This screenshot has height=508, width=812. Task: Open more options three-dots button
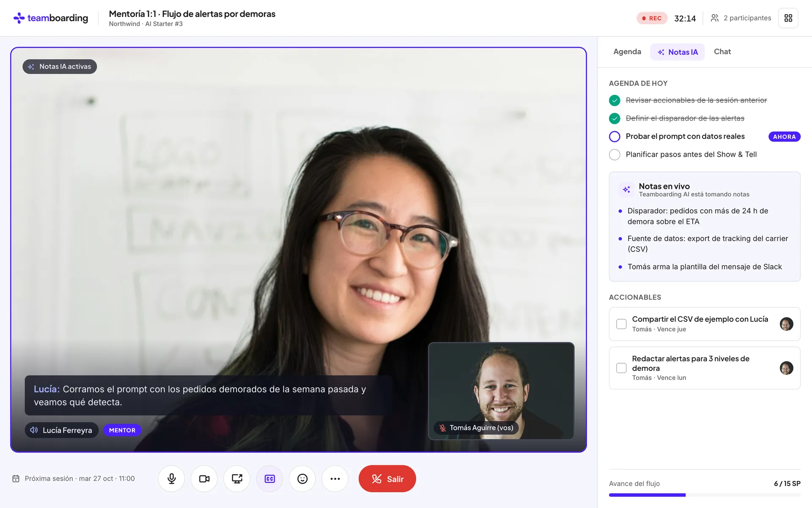[335, 479]
